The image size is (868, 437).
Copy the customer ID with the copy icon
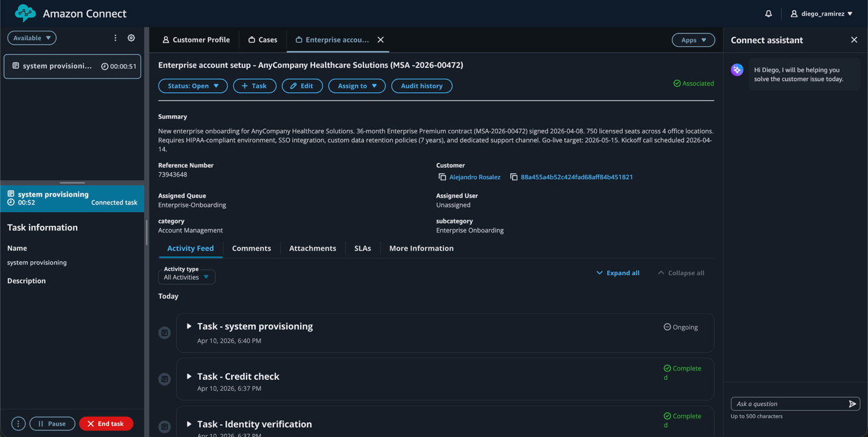point(514,177)
